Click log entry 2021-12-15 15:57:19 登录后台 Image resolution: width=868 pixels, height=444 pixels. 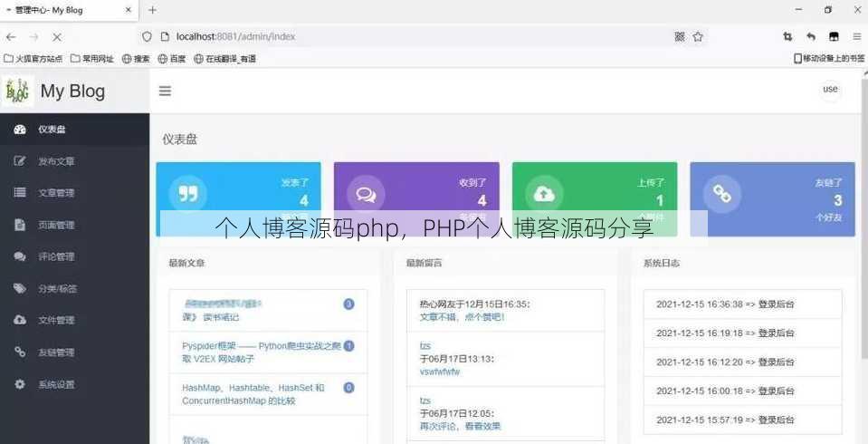click(x=742, y=420)
